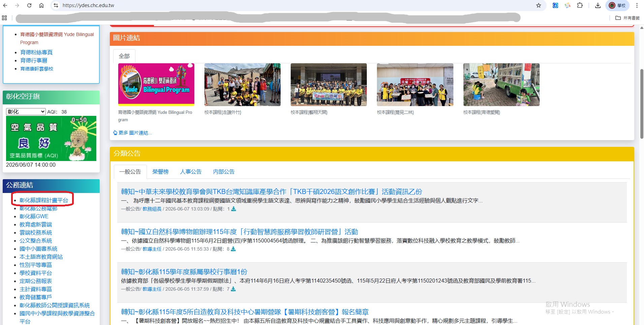
Task: Click the air quality 良好 AQI image
Action: pyautogui.click(x=51, y=138)
